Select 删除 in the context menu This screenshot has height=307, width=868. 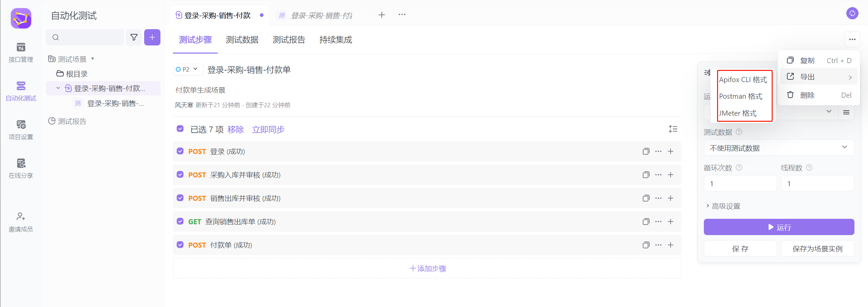click(819, 95)
